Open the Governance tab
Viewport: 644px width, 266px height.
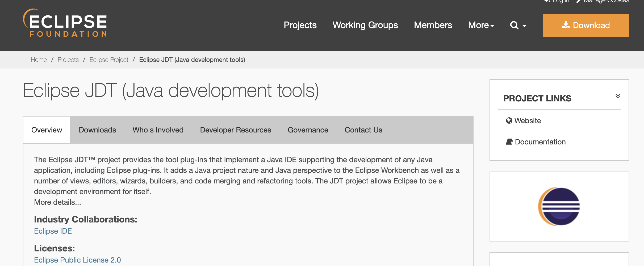click(x=308, y=130)
